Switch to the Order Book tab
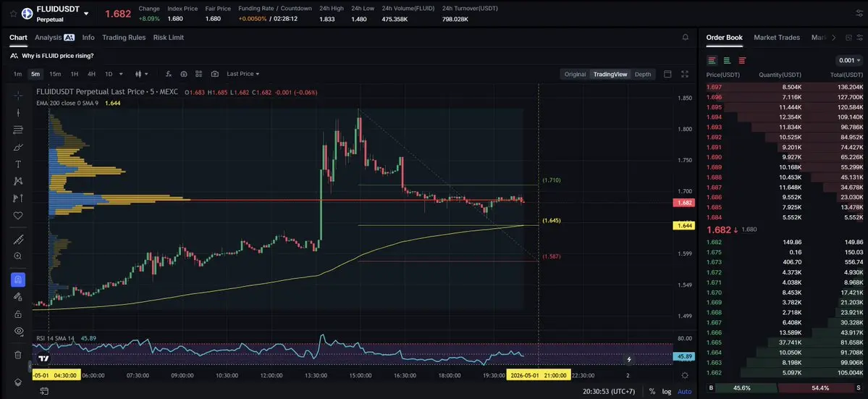868x399 pixels. click(x=724, y=38)
